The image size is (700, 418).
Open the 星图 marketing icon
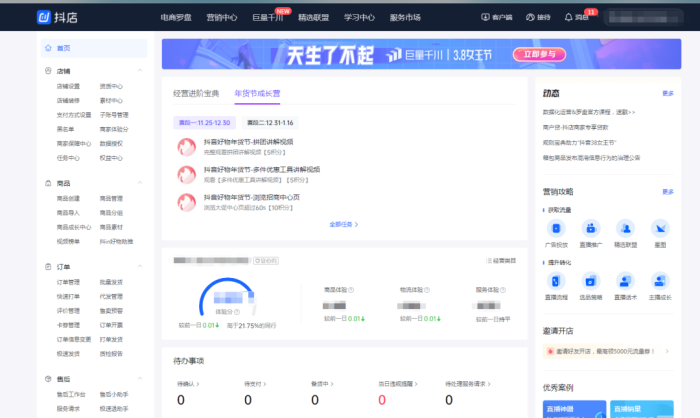[x=660, y=228]
